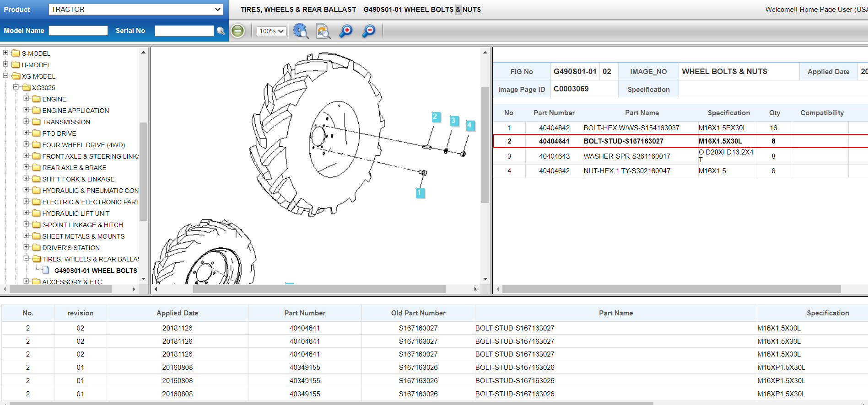
Task: Click the parts table horizontal scrollbar
Action: pyautogui.click(x=671, y=289)
